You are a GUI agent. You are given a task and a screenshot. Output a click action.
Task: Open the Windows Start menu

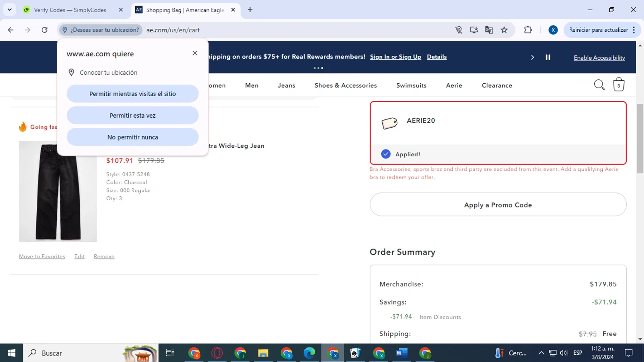coord(12,353)
